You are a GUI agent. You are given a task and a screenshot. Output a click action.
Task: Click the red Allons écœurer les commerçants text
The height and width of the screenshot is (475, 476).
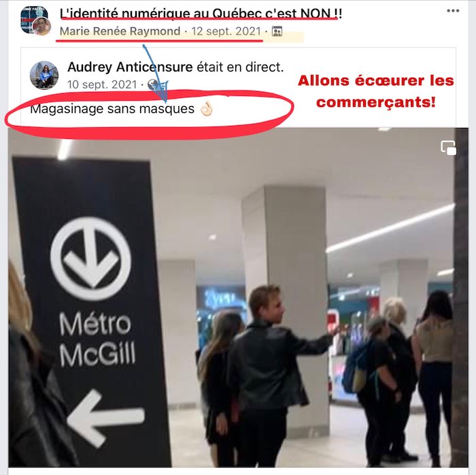(x=376, y=91)
